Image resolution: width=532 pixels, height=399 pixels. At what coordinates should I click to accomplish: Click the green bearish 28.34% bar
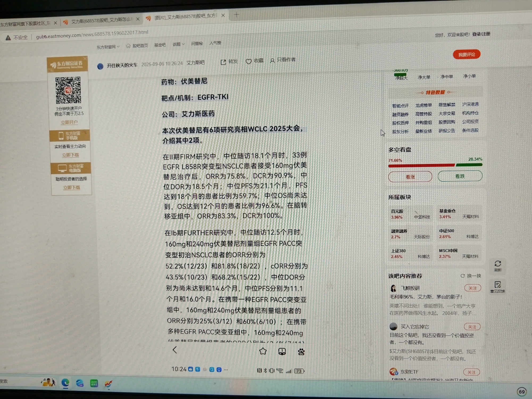pos(469,165)
